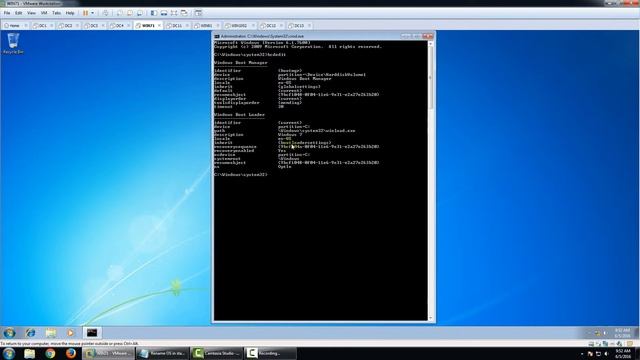Open the Edit menu in VMware
This screenshot has width=640, height=360.
[x=19, y=13]
